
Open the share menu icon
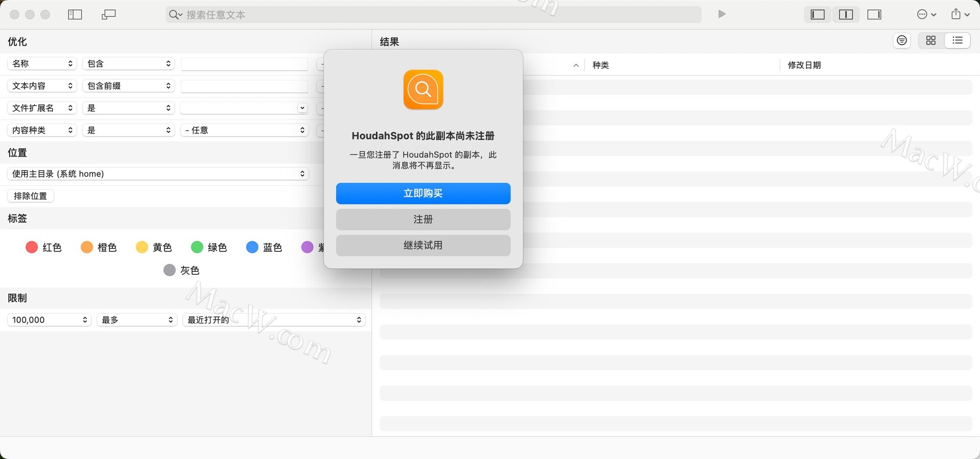pos(960,14)
